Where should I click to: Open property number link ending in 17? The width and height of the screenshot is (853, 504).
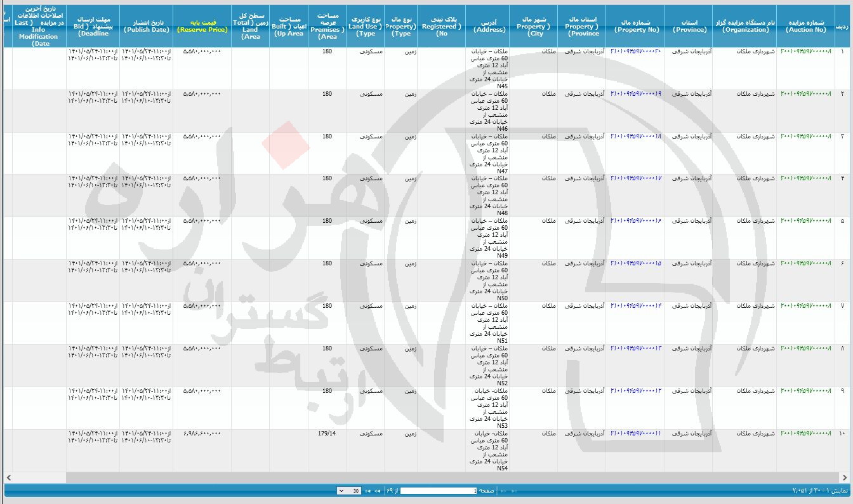[x=635, y=179]
